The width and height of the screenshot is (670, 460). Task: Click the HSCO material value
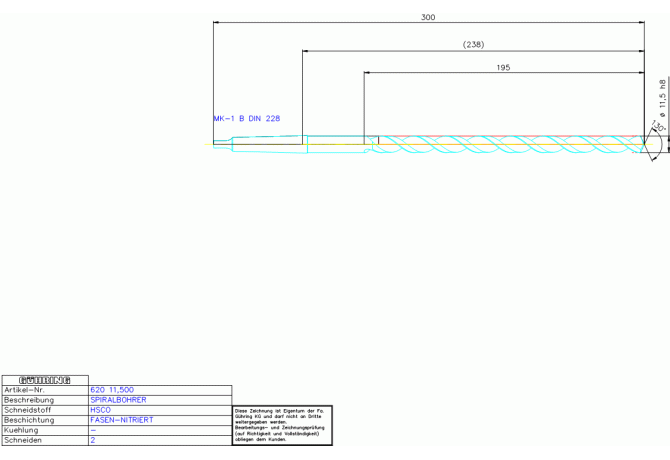click(x=100, y=410)
